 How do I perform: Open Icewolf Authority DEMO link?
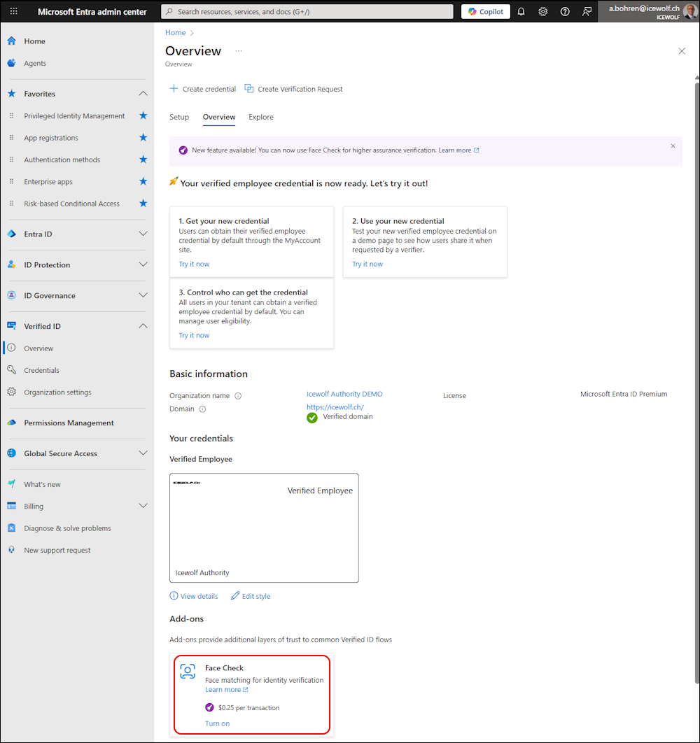click(x=344, y=394)
